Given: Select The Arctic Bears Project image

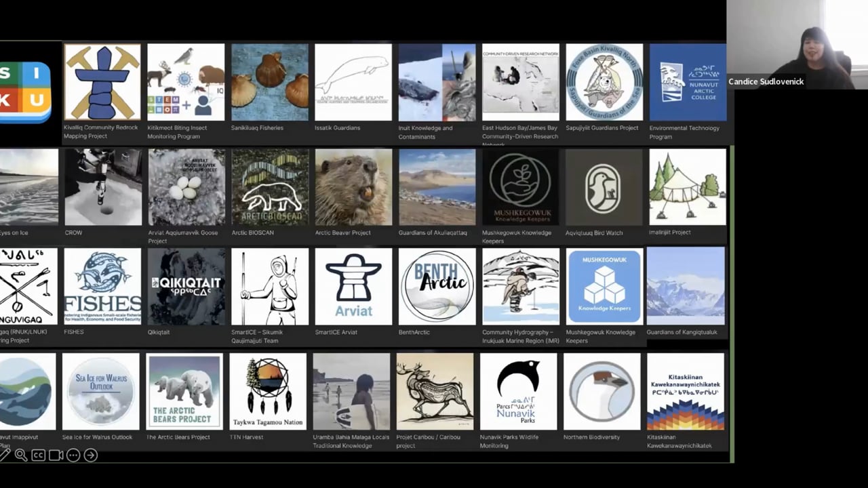Looking at the screenshot, I should [x=184, y=391].
